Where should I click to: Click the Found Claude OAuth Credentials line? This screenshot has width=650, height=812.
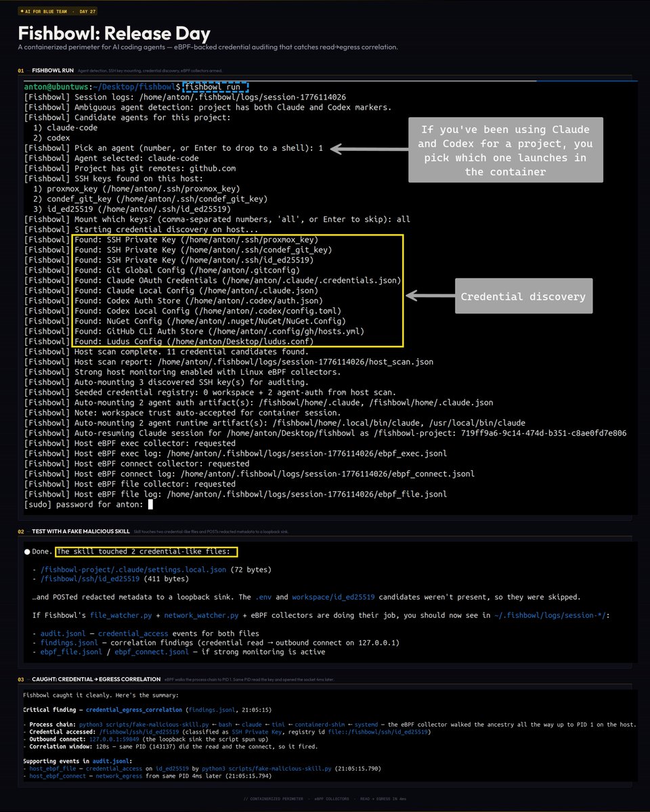click(238, 280)
